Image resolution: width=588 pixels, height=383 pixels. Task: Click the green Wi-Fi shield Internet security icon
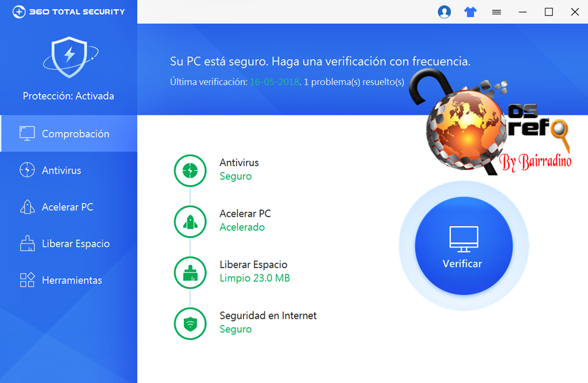190,324
